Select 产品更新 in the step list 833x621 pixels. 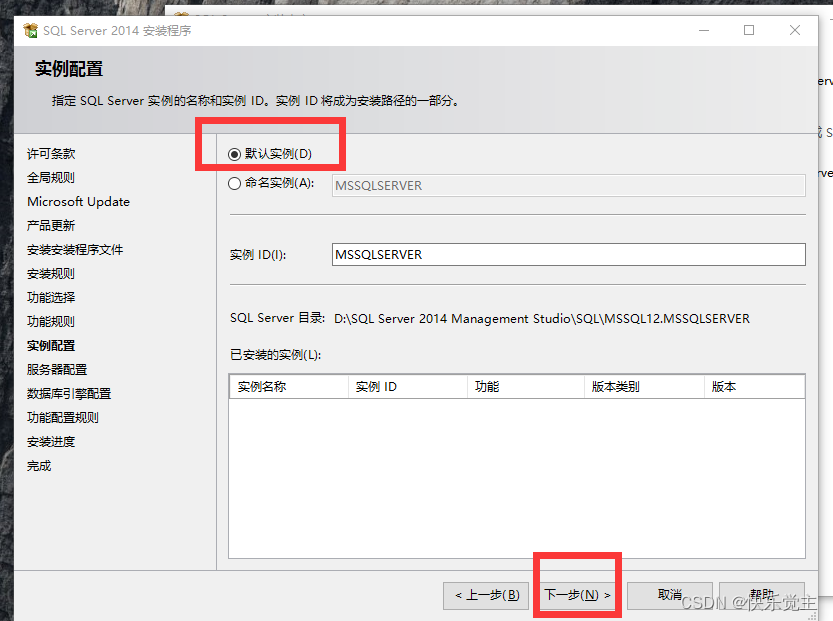click(51, 226)
